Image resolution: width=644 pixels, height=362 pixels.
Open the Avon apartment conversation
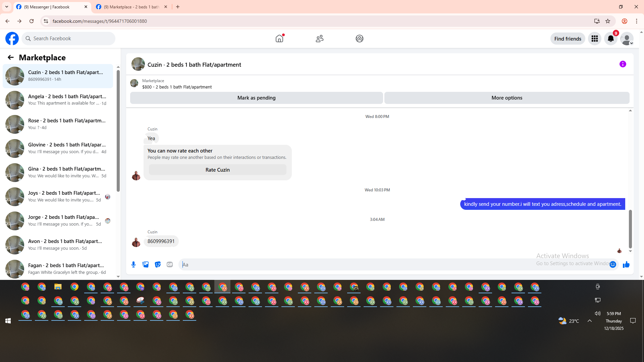click(x=58, y=245)
